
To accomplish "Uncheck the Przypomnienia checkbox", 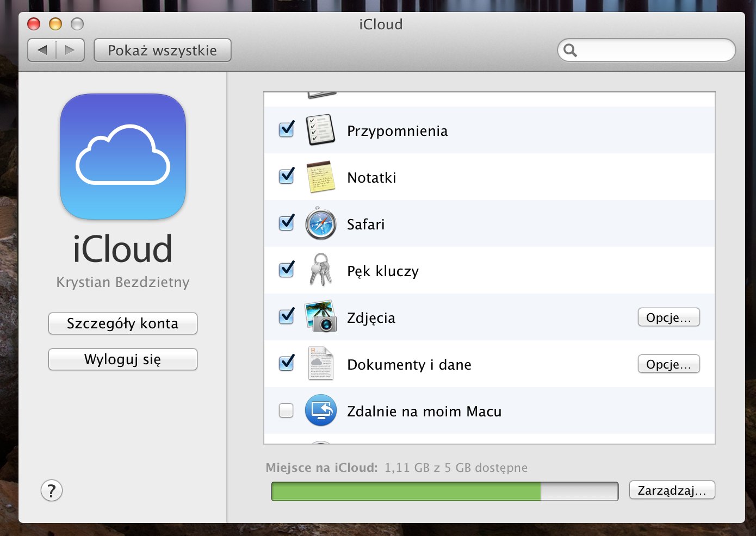I will coord(286,130).
